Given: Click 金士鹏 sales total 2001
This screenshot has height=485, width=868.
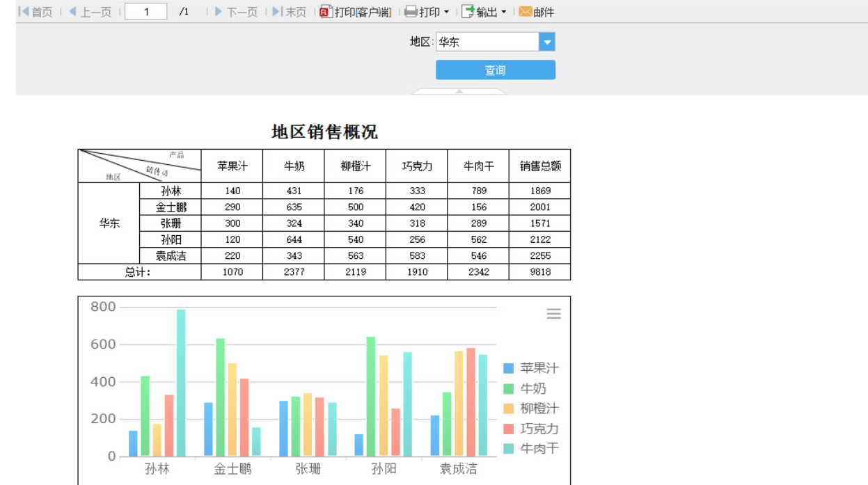Looking at the screenshot, I should tap(540, 207).
